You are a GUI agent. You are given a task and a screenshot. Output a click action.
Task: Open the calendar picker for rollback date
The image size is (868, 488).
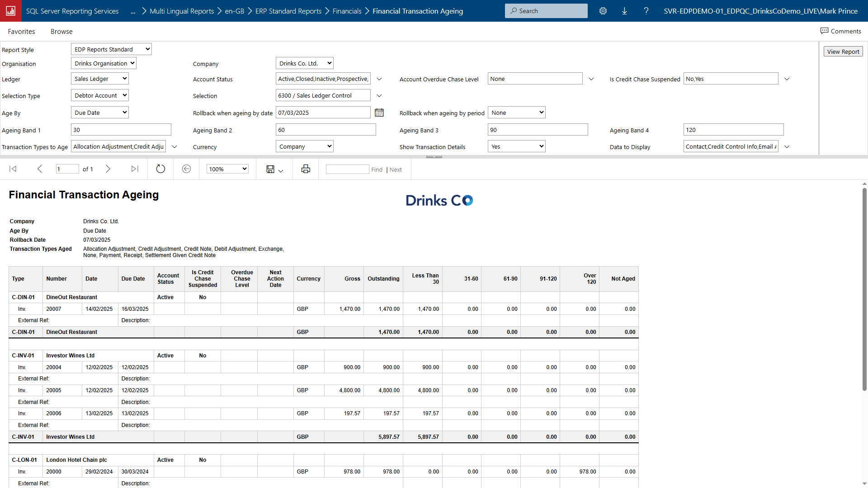[x=379, y=112]
